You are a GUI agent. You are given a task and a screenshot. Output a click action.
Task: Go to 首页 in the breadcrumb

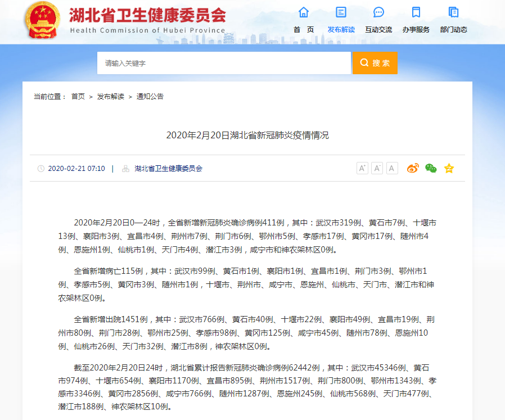[x=78, y=97]
